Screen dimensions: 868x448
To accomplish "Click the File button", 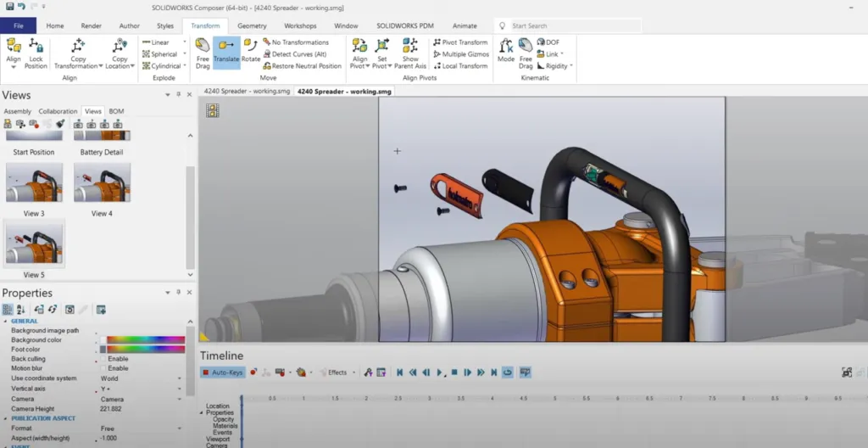I will tap(19, 26).
